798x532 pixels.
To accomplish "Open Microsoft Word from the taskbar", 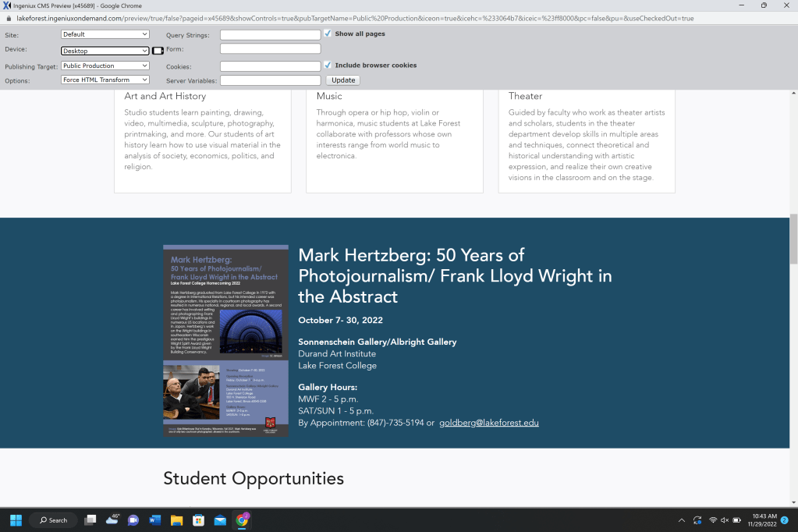I will tap(154, 520).
